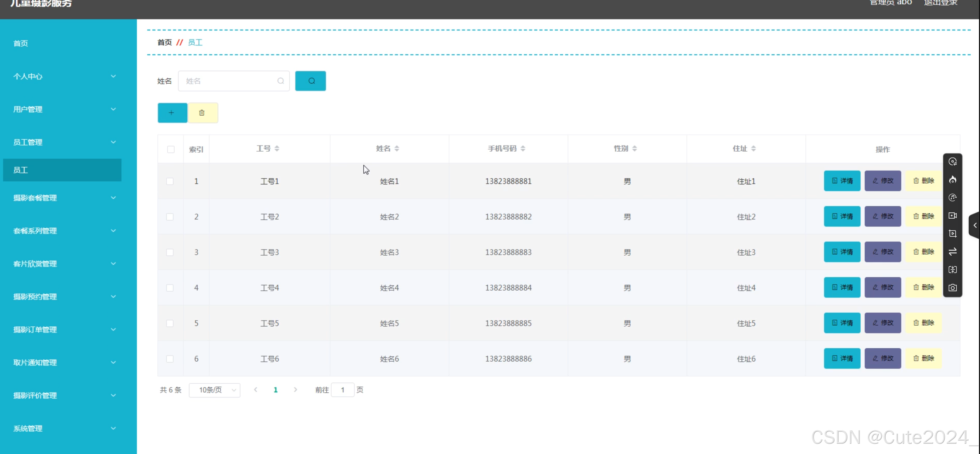Check the checkbox for row 工号4
The width and height of the screenshot is (980, 454).
pyautogui.click(x=170, y=288)
